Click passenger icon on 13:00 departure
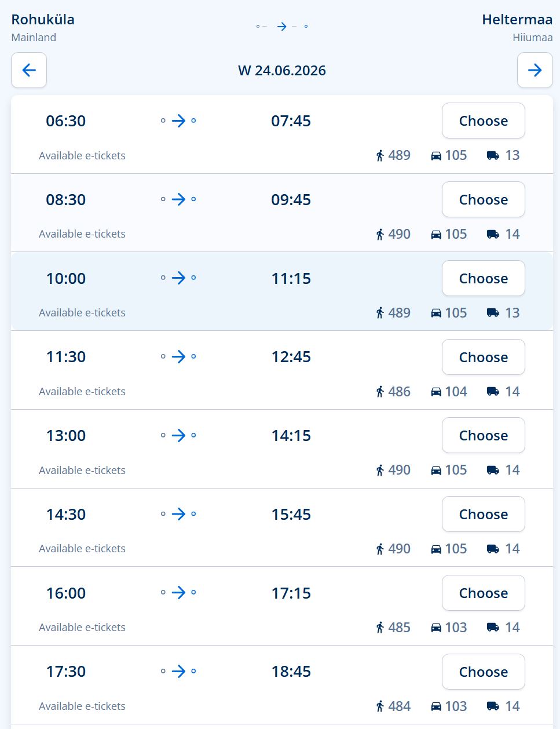This screenshot has height=729, width=560. [x=380, y=471]
